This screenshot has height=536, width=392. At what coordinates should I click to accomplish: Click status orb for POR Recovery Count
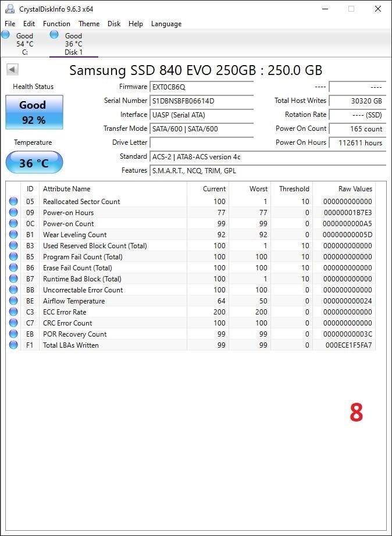pos(13,334)
